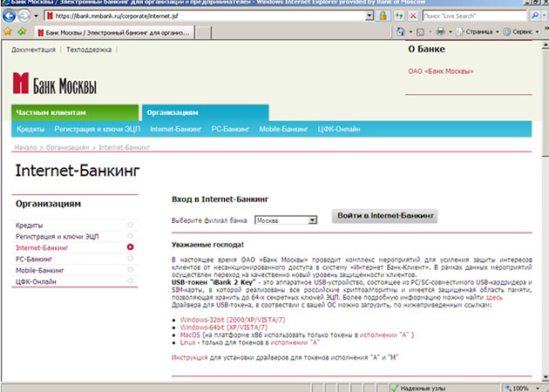Click red bullet icon beside Internet-Банкинг
This screenshot has width=549, height=392.
pos(130,247)
